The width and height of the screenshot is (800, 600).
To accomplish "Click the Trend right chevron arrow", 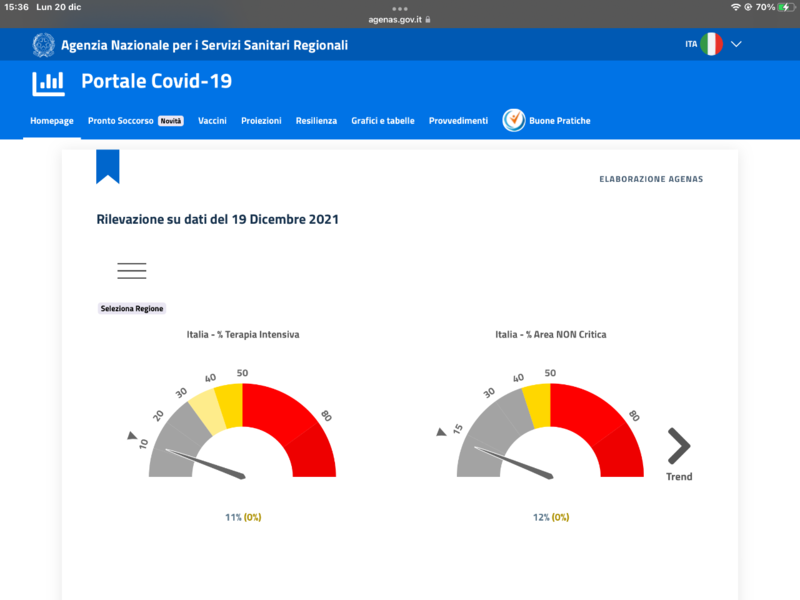I will pos(679,446).
